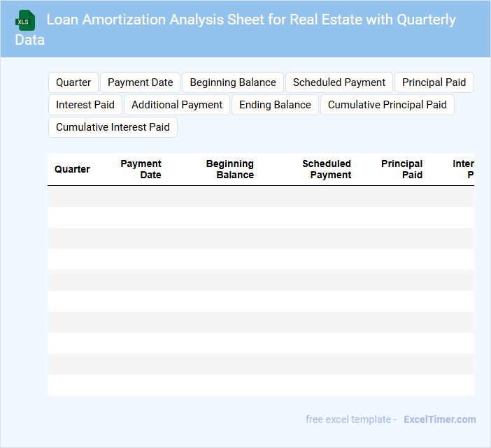Select the Principal Paid tag chip
This screenshot has width=491, height=448.
coord(434,82)
